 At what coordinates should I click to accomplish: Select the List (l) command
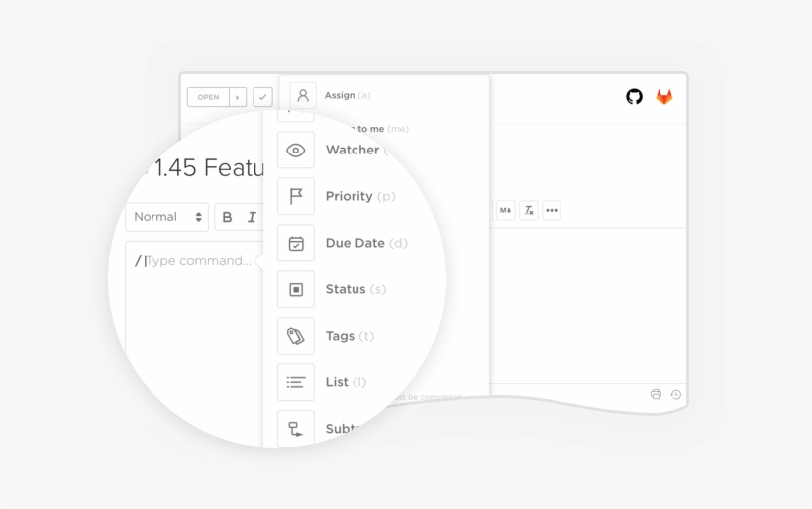(346, 382)
